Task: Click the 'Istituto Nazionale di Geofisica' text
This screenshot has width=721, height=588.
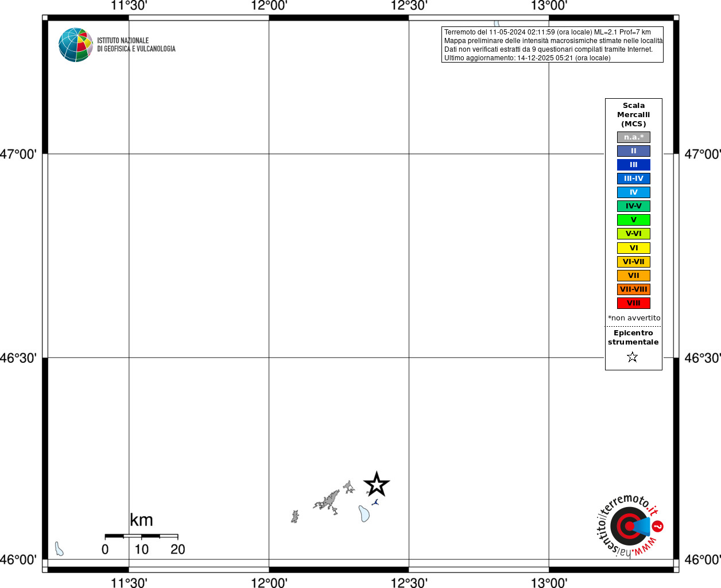Action: (136, 45)
